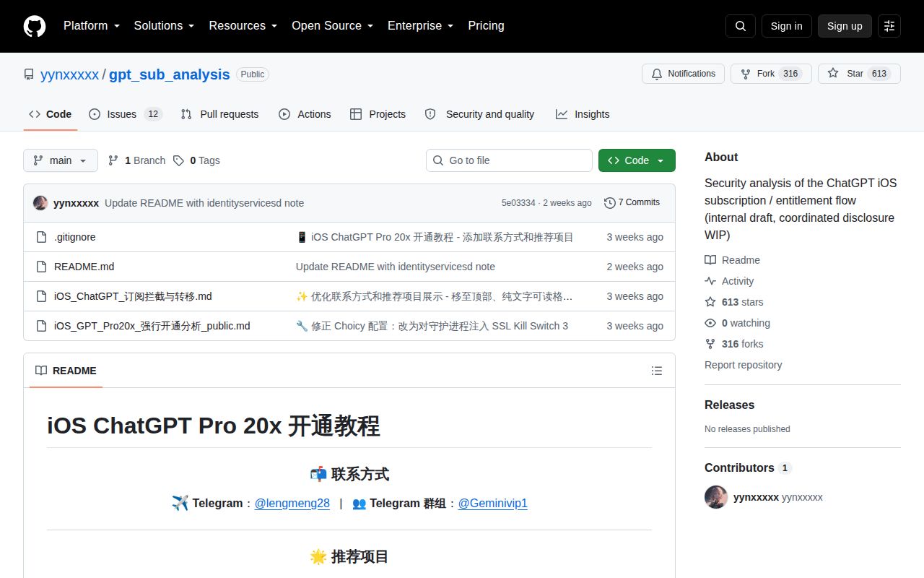Screen dimensions: 924x578
Task: Open the Activity link in About
Action: [x=737, y=281]
